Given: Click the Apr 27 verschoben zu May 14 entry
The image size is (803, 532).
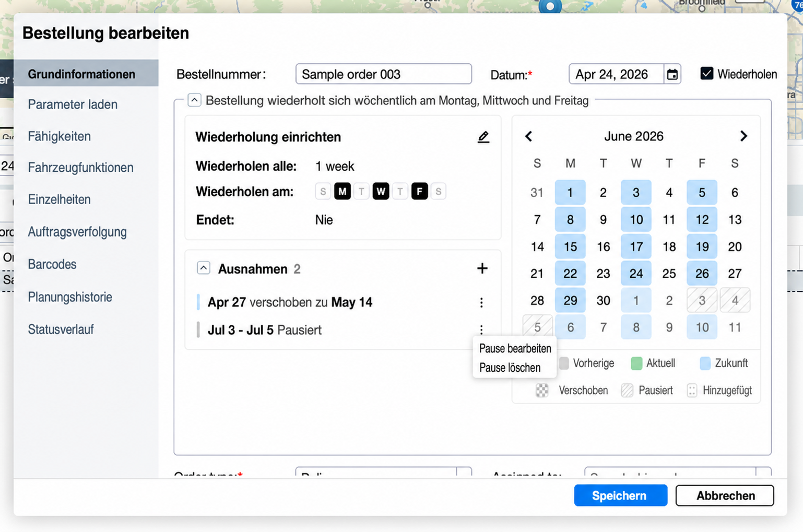Looking at the screenshot, I should tap(290, 302).
